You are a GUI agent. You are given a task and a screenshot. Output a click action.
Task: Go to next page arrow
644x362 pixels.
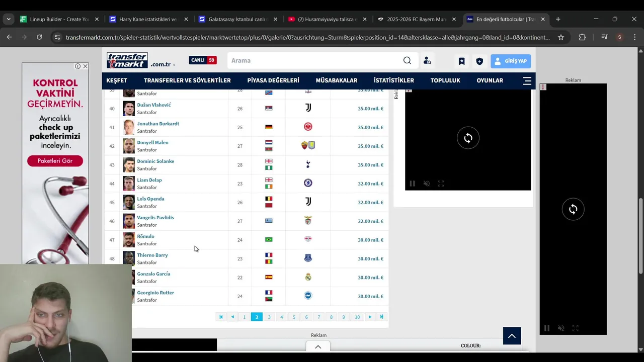tap(370, 317)
